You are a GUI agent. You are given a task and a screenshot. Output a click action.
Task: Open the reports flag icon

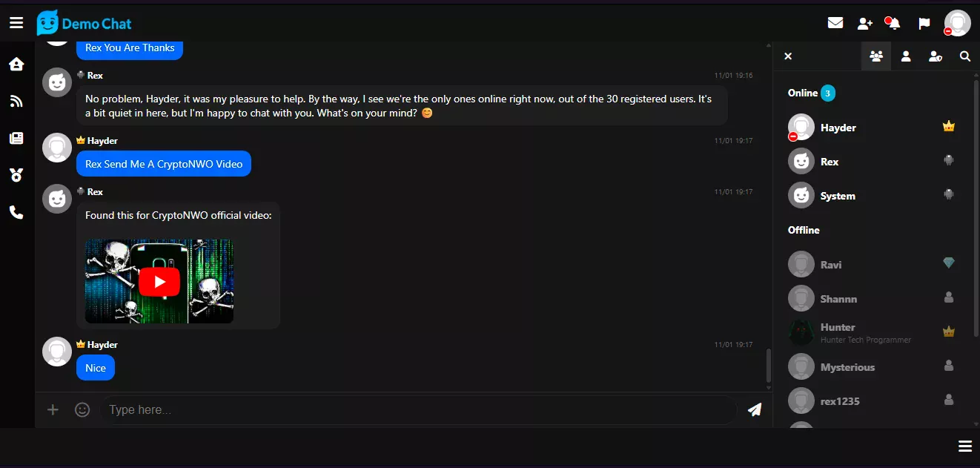(x=924, y=24)
